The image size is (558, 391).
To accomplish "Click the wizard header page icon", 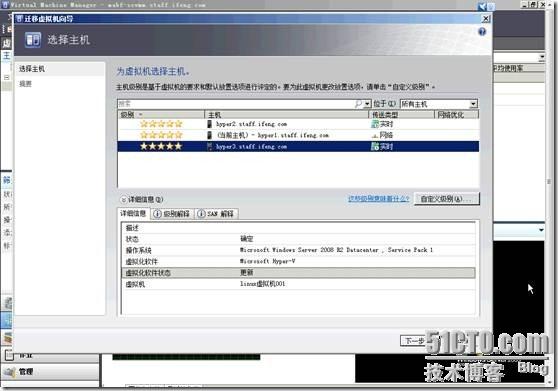I will click(33, 40).
